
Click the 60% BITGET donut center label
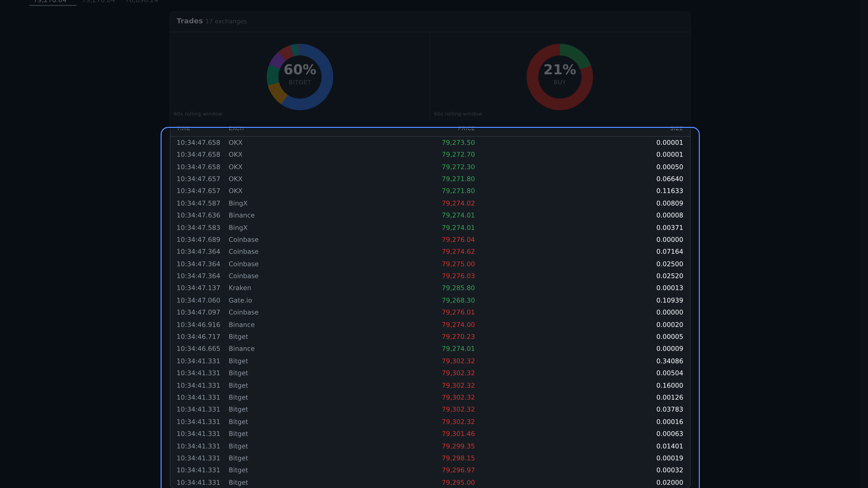300,74
